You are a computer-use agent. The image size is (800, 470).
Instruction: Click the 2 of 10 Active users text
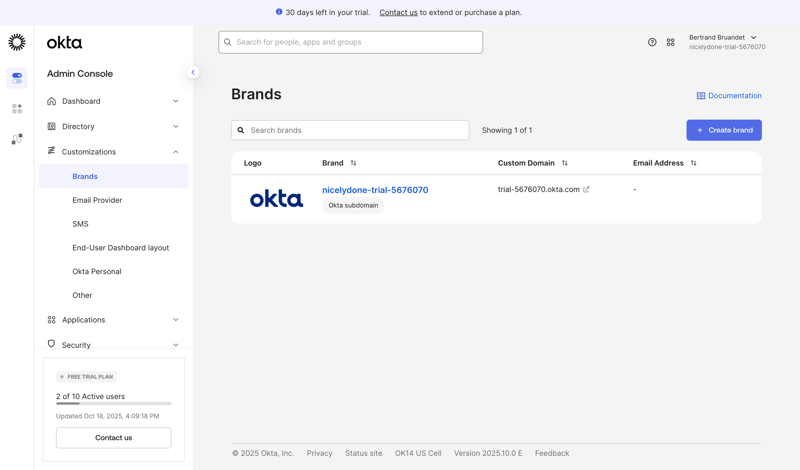tap(90, 396)
